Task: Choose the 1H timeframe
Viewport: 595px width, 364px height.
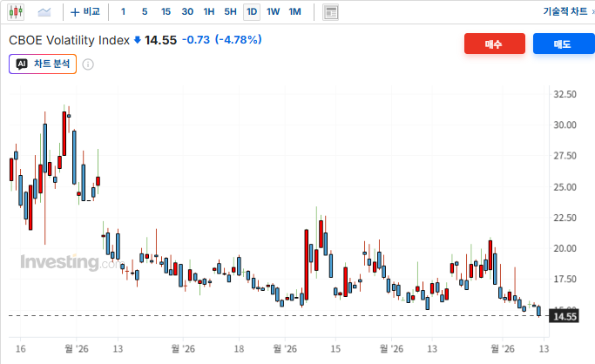Action: tap(209, 11)
